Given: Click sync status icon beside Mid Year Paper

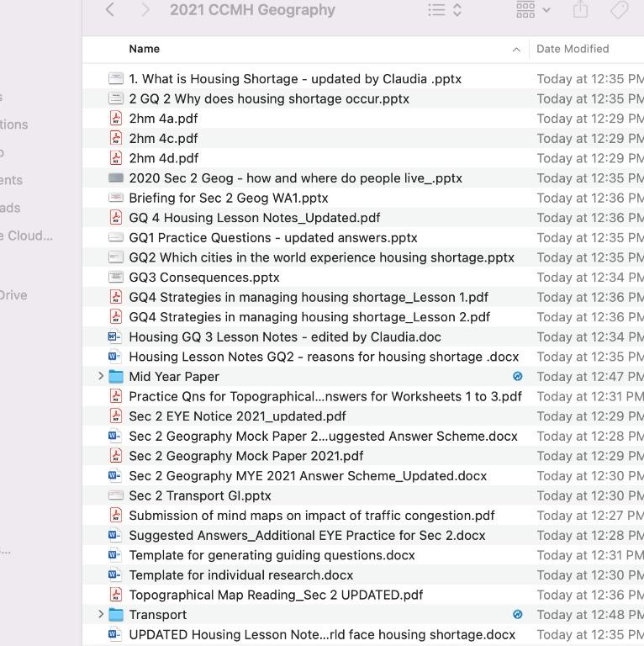Looking at the screenshot, I should (518, 377).
